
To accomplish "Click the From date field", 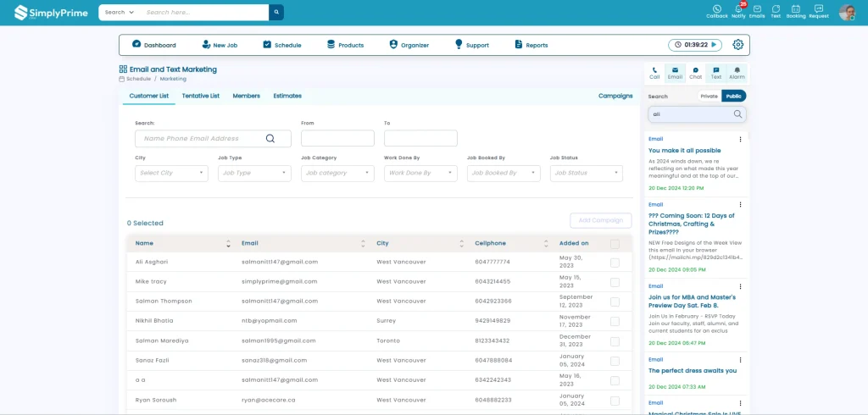I will click(337, 138).
